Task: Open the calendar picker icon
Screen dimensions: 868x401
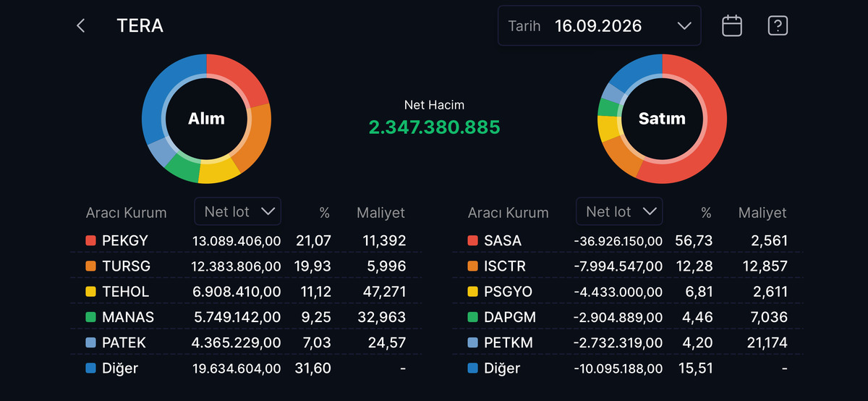Action: (x=732, y=26)
